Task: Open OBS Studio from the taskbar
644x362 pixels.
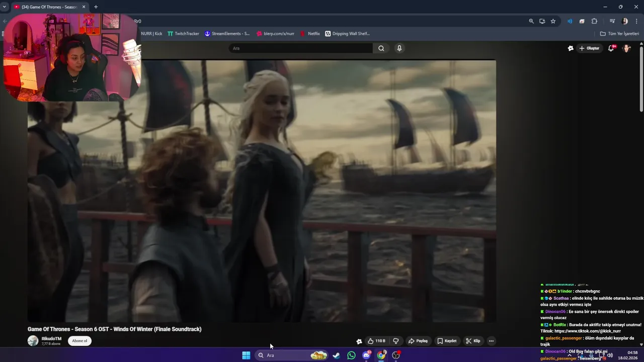Action: click(x=396, y=355)
